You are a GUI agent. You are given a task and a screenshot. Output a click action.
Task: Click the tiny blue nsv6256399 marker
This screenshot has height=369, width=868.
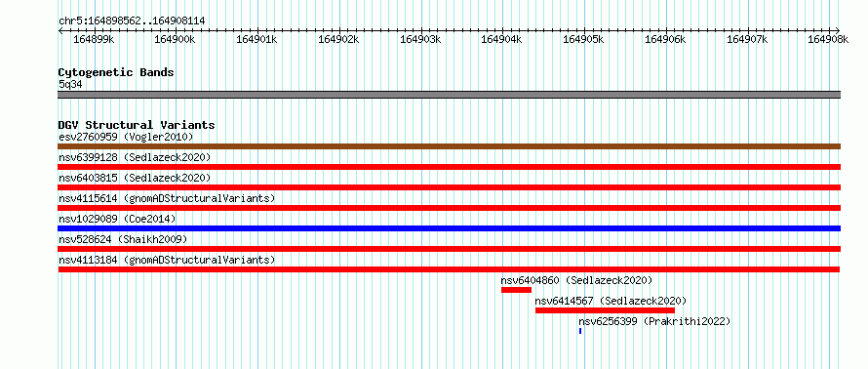point(580,331)
